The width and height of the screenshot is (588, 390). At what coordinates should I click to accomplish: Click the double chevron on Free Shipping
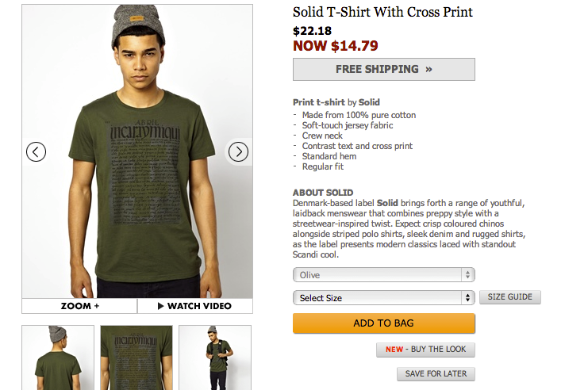pyautogui.click(x=429, y=69)
